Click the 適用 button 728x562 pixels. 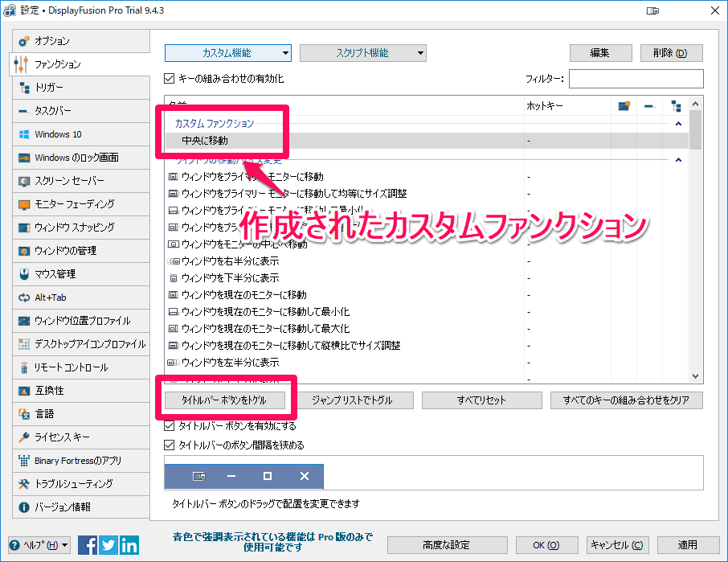tap(689, 545)
